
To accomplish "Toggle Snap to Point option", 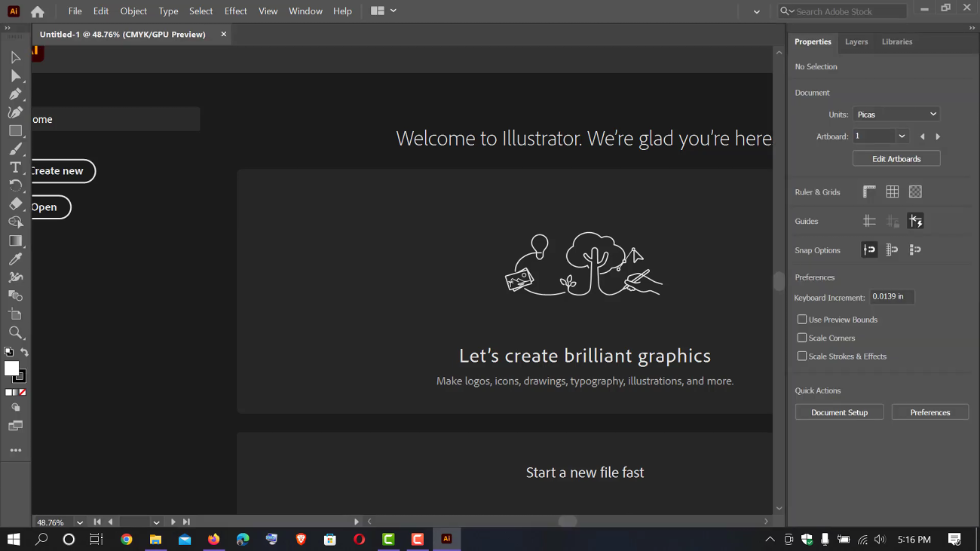I will click(869, 250).
